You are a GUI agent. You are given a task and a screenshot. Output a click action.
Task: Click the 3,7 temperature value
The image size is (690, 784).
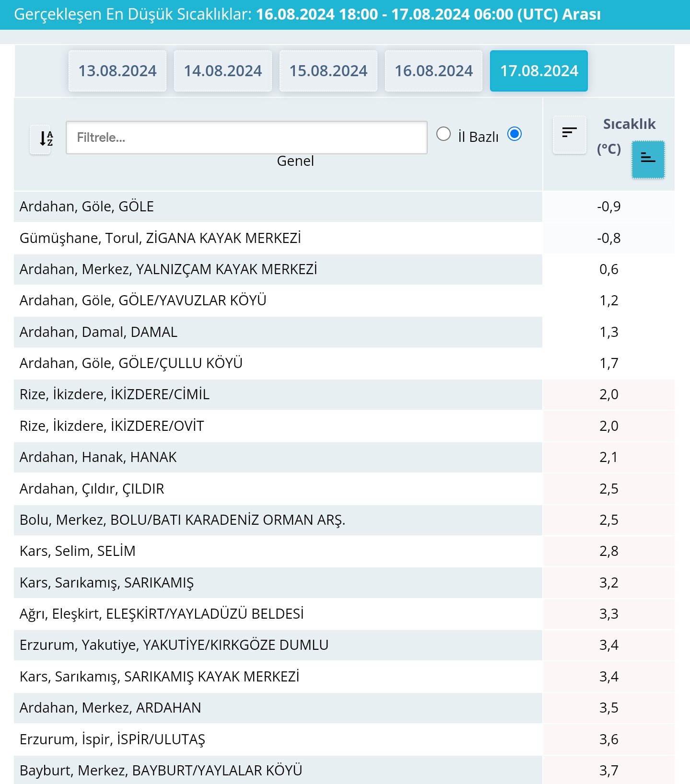608,771
